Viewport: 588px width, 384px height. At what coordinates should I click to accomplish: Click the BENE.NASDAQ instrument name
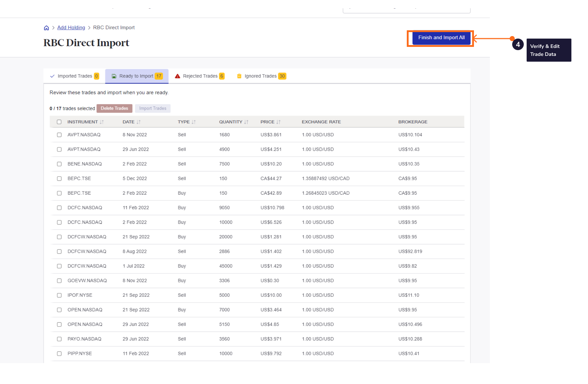pyautogui.click(x=84, y=164)
